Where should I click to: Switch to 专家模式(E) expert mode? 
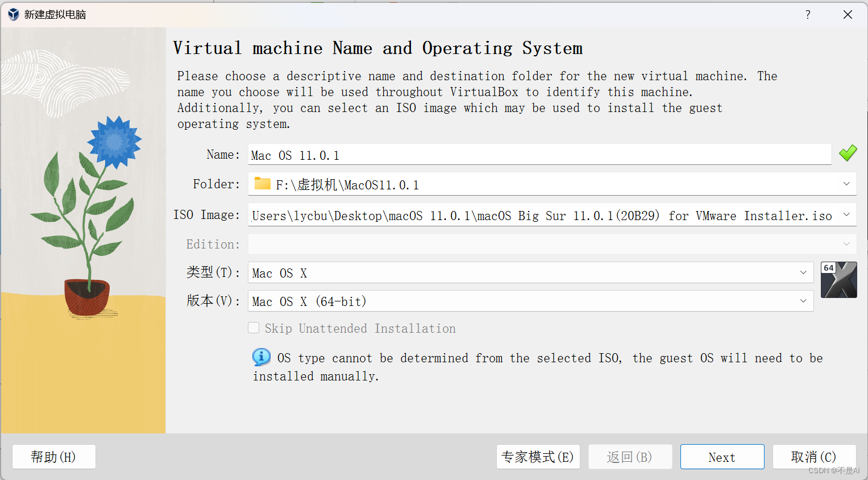[538, 457]
